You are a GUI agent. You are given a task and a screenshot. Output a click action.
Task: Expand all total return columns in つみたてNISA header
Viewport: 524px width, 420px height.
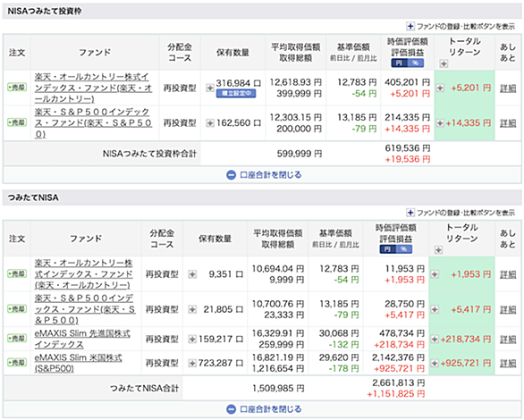pos(438,249)
